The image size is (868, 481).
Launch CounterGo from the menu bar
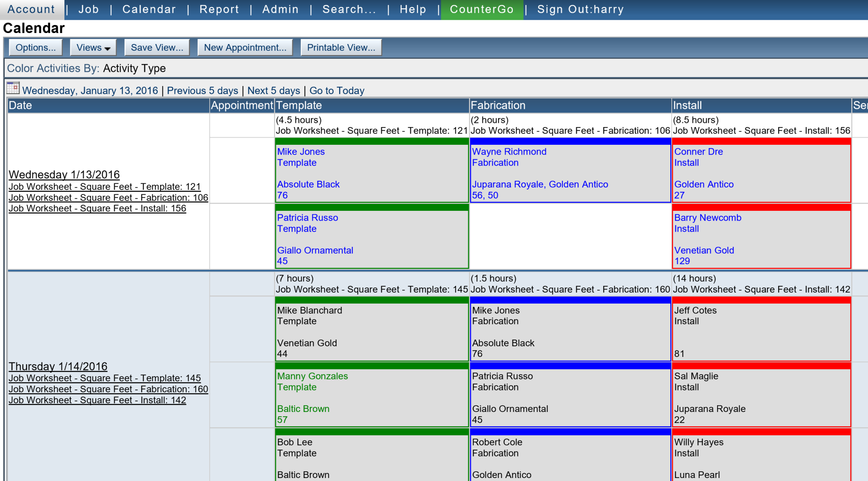point(482,9)
